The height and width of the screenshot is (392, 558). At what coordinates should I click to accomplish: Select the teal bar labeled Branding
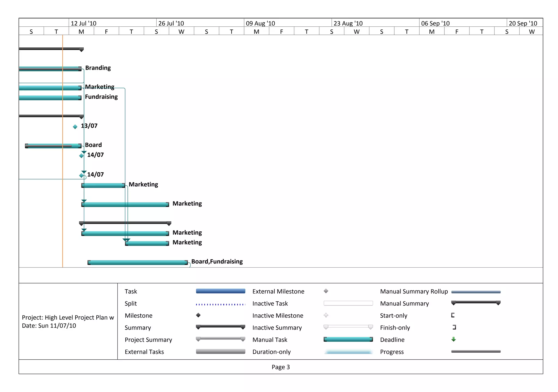coord(50,69)
